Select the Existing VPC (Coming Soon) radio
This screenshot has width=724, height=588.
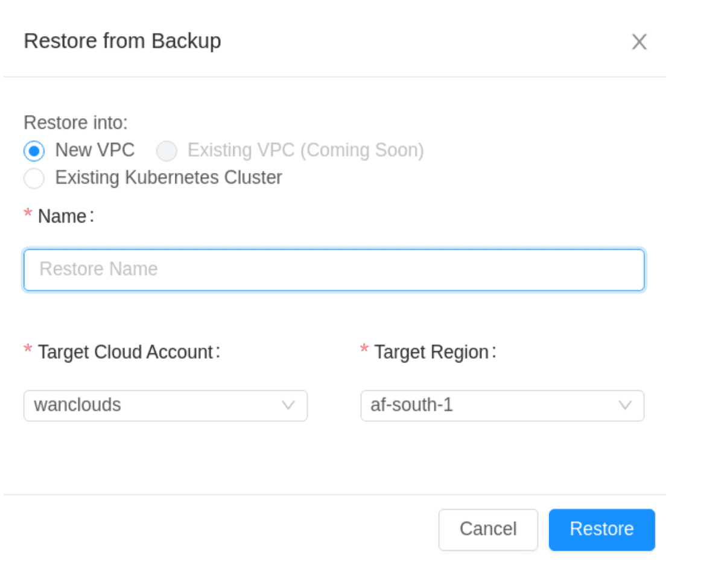click(x=167, y=151)
